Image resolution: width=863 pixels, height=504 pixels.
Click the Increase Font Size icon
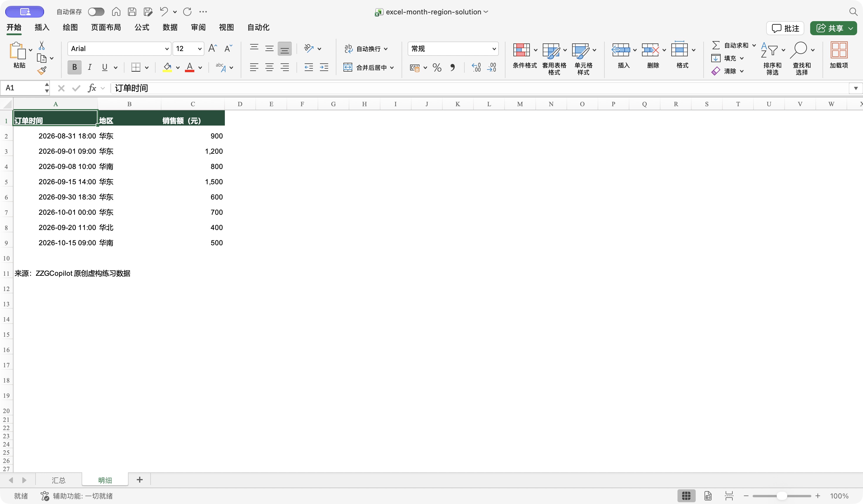(213, 48)
